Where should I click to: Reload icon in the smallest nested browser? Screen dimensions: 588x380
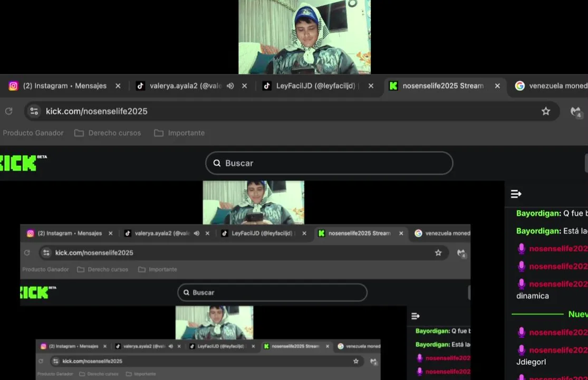(x=41, y=361)
